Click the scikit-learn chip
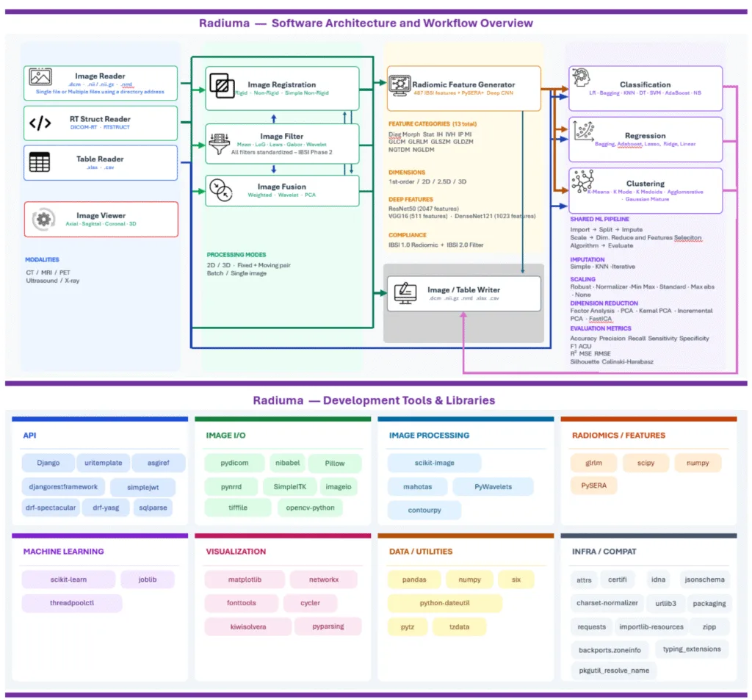The height and width of the screenshot is (700, 752). click(x=68, y=579)
